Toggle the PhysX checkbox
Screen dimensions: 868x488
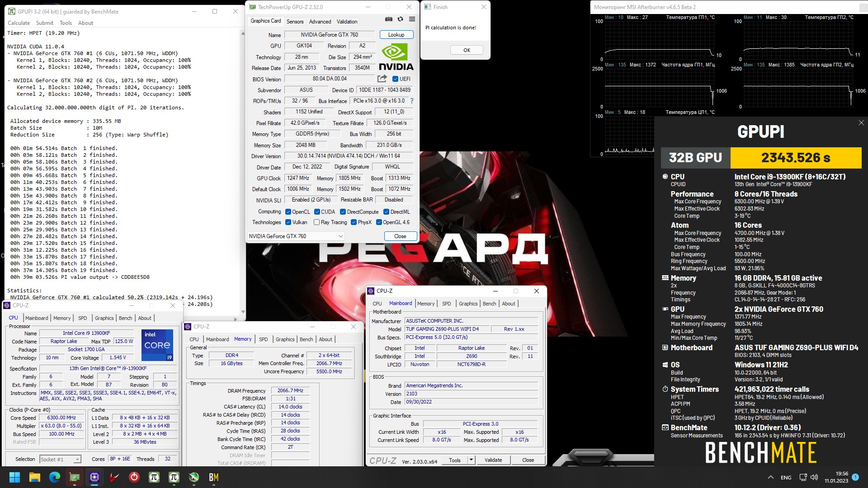[354, 222]
